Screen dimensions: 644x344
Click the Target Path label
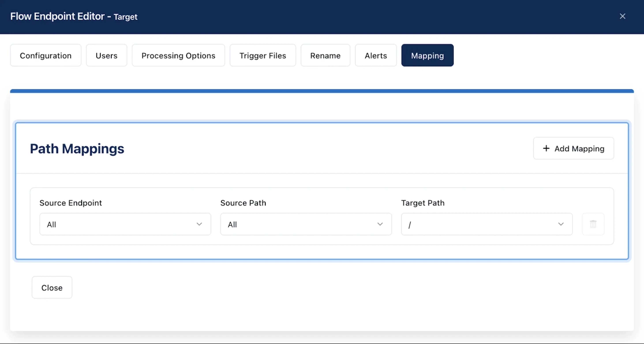click(x=423, y=203)
